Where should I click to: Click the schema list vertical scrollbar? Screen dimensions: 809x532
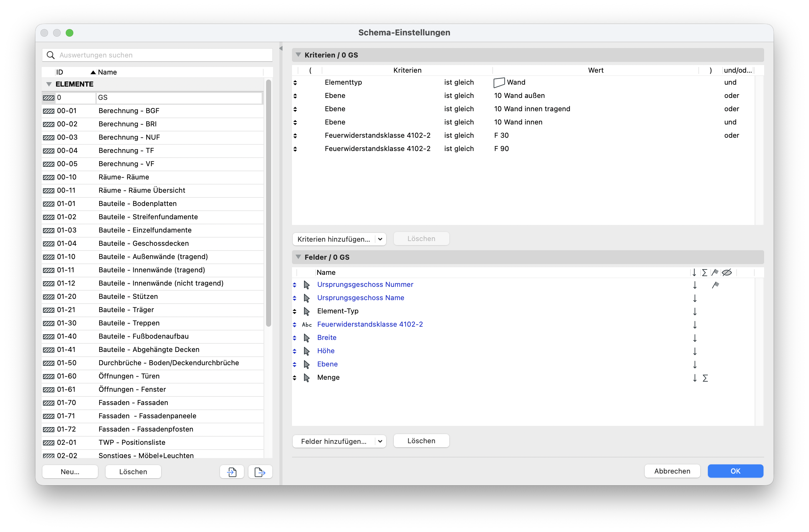268,203
